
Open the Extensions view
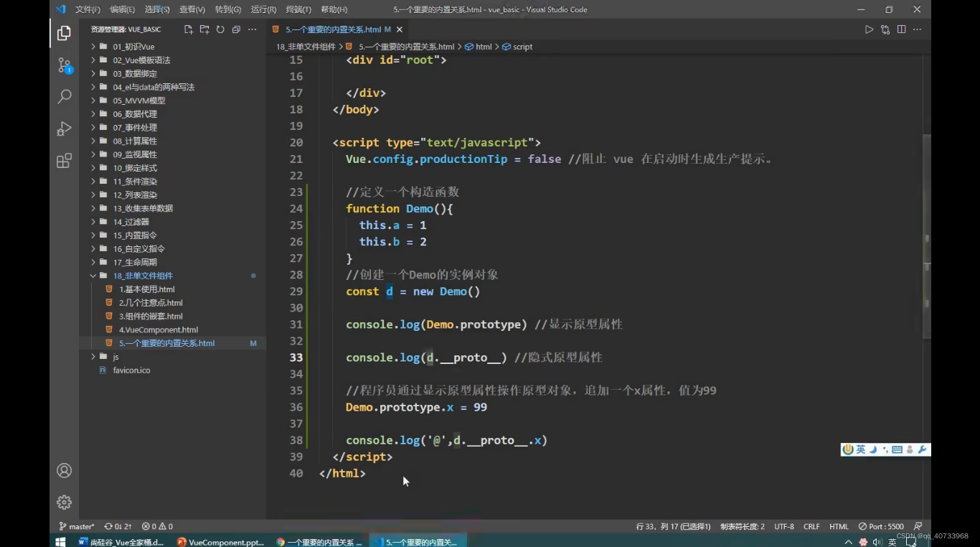tap(64, 160)
